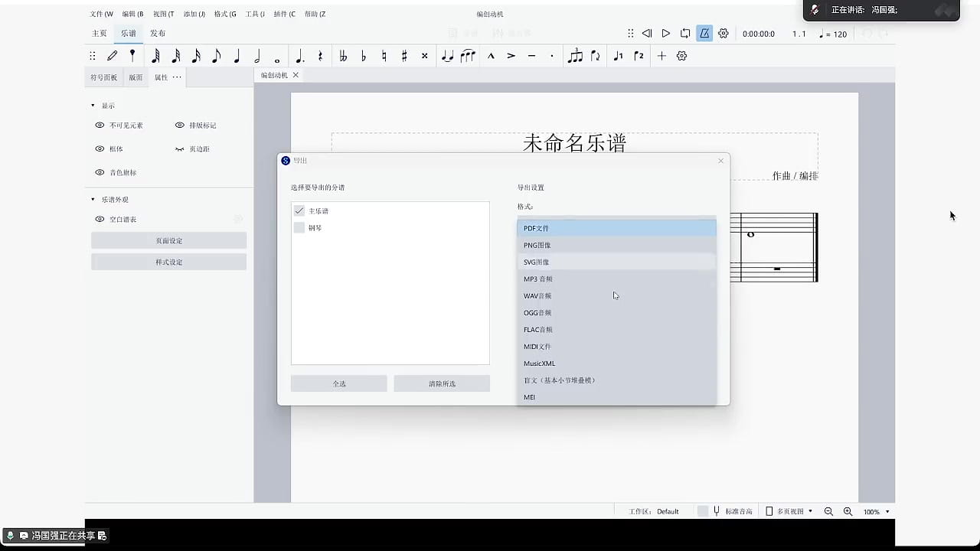Apply the double-sharp accidental

[424, 56]
